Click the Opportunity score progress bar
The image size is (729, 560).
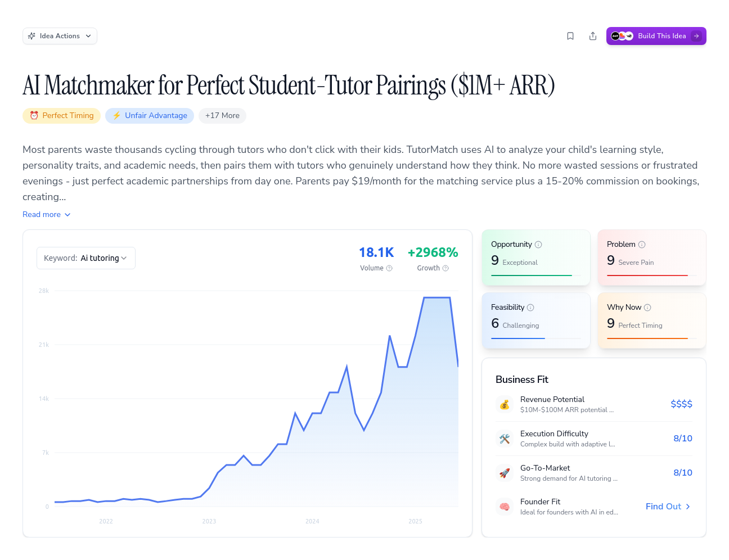coord(536,276)
